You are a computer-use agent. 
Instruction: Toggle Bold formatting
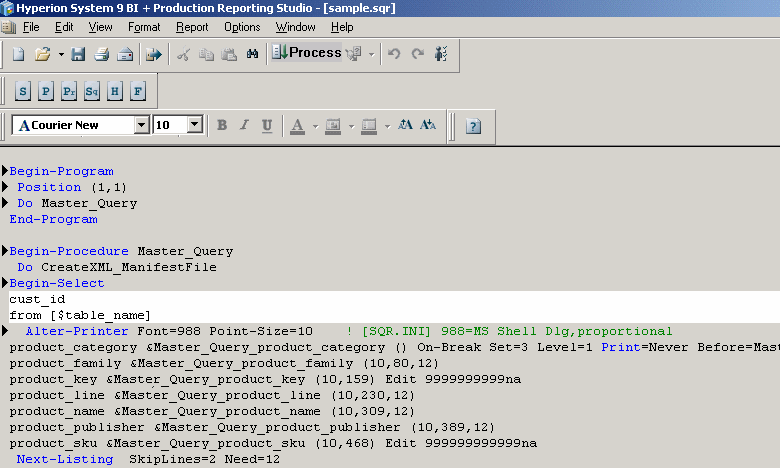222,125
